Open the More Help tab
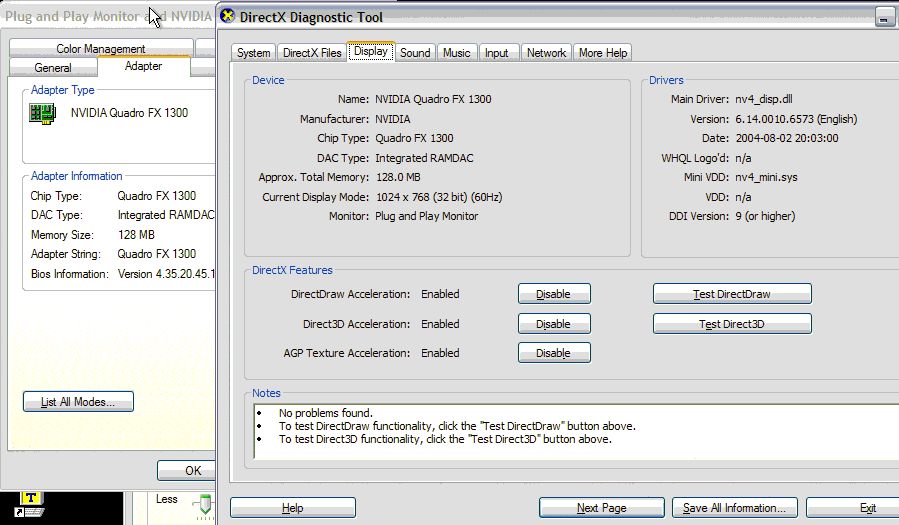This screenshot has width=899, height=525. (x=603, y=53)
